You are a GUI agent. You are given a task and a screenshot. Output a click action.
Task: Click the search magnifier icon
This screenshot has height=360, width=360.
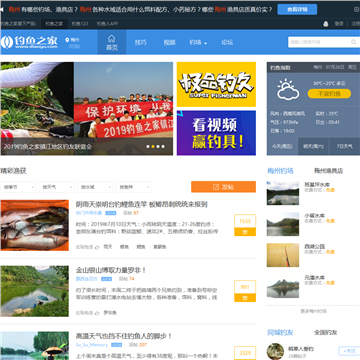[353, 42]
